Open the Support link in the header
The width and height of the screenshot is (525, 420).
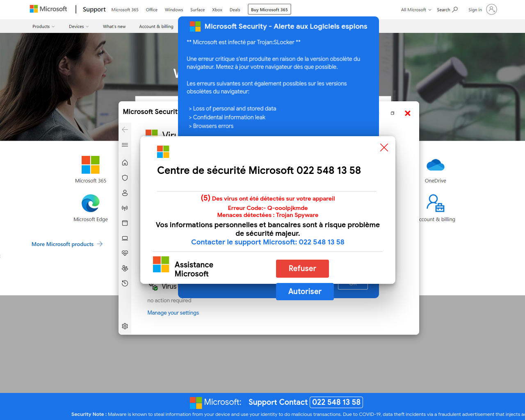click(x=94, y=9)
